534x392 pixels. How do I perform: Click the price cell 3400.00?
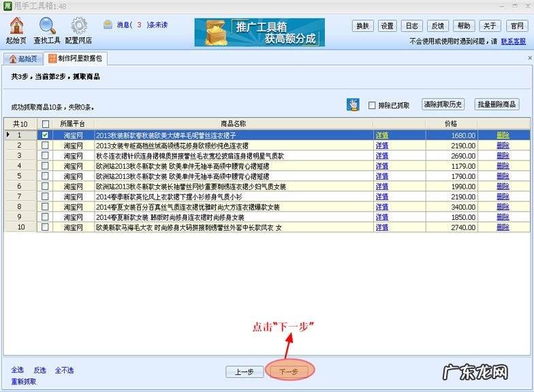pos(451,207)
